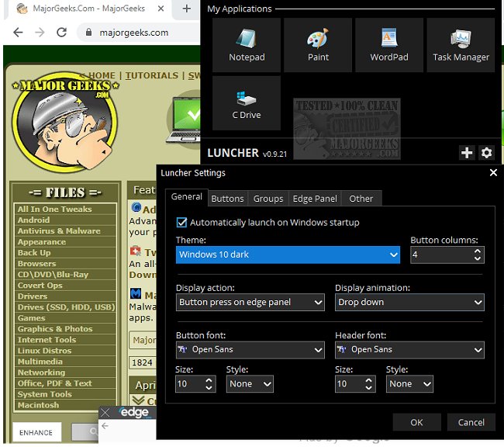Open Drives (SSD, HDD, USB) category
The height and width of the screenshot is (447, 504).
pos(65,307)
